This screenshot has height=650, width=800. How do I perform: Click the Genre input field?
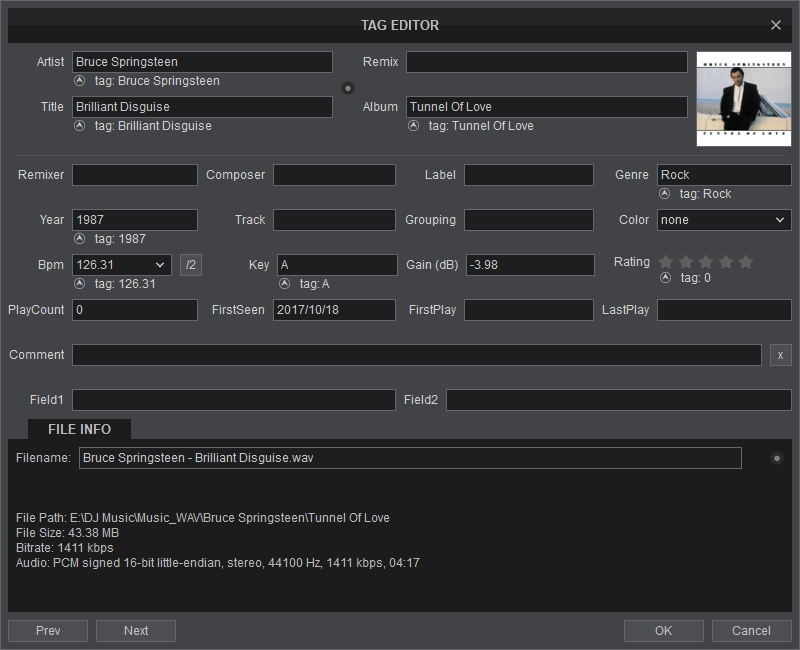point(724,175)
